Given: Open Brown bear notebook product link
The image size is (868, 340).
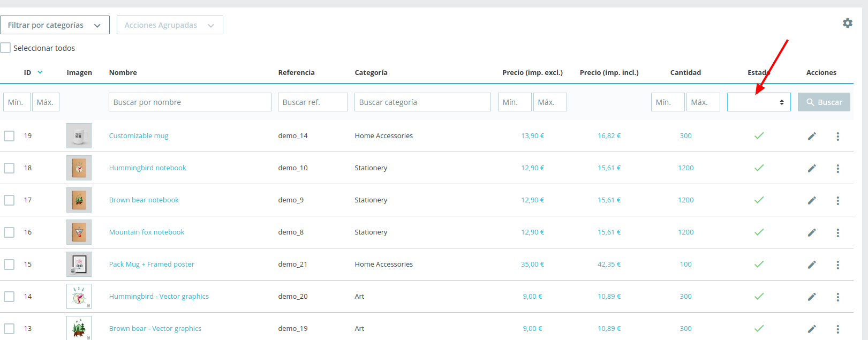Looking at the screenshot, I should [144, 200].
